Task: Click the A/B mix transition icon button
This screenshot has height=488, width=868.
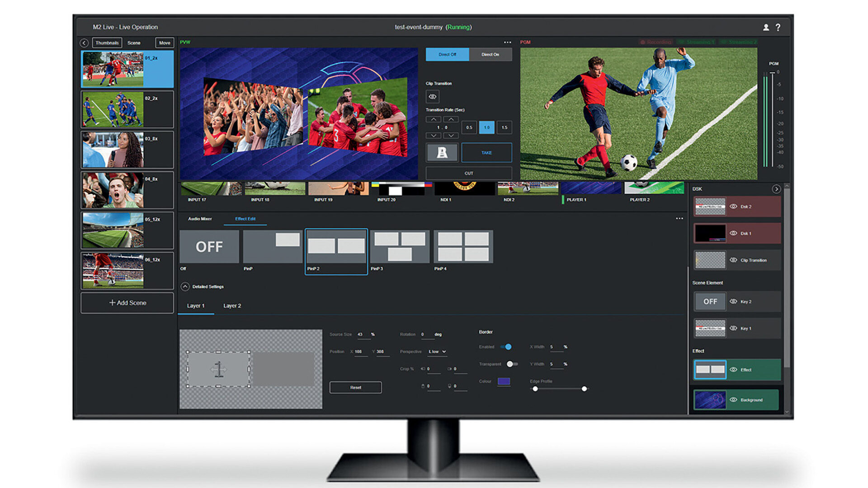Action: point(442,153)
